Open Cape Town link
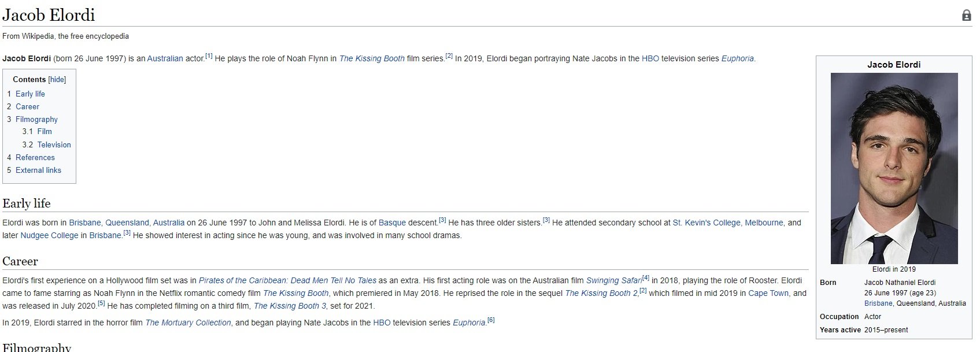This screenshot has width=980, height=352. coord(769,293)
